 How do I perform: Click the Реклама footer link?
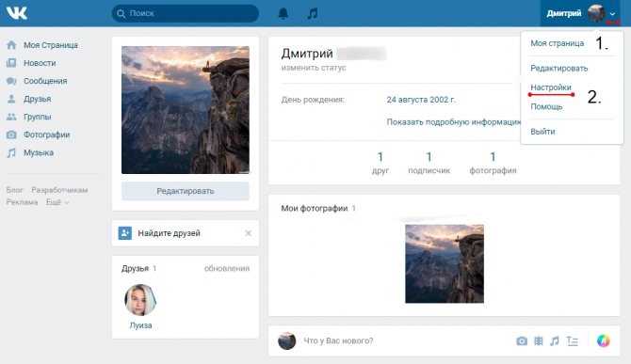(x=22, y=202)
